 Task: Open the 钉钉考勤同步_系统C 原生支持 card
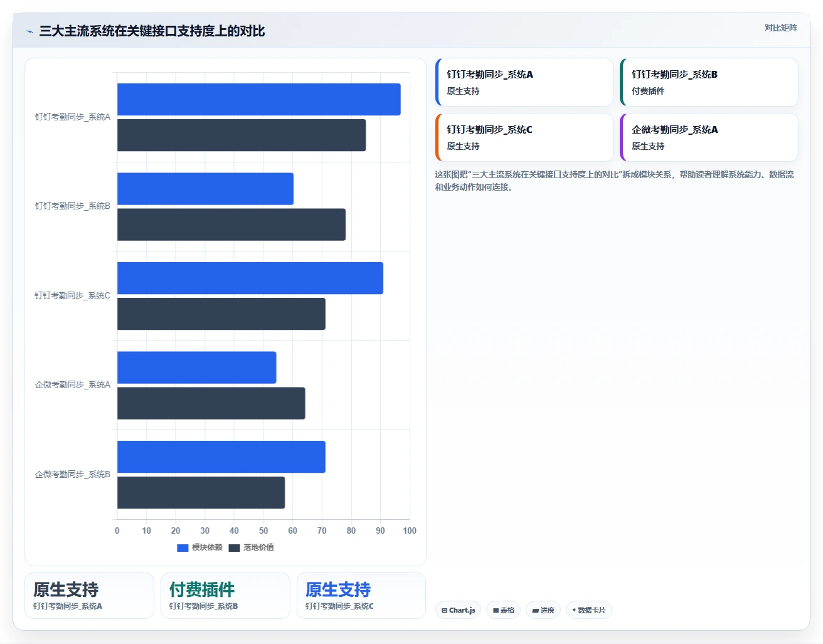pos(524,137)
